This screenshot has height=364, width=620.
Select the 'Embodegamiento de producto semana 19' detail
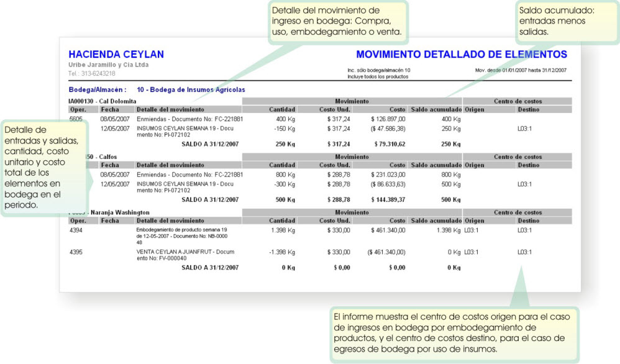[x=182, y=236]
